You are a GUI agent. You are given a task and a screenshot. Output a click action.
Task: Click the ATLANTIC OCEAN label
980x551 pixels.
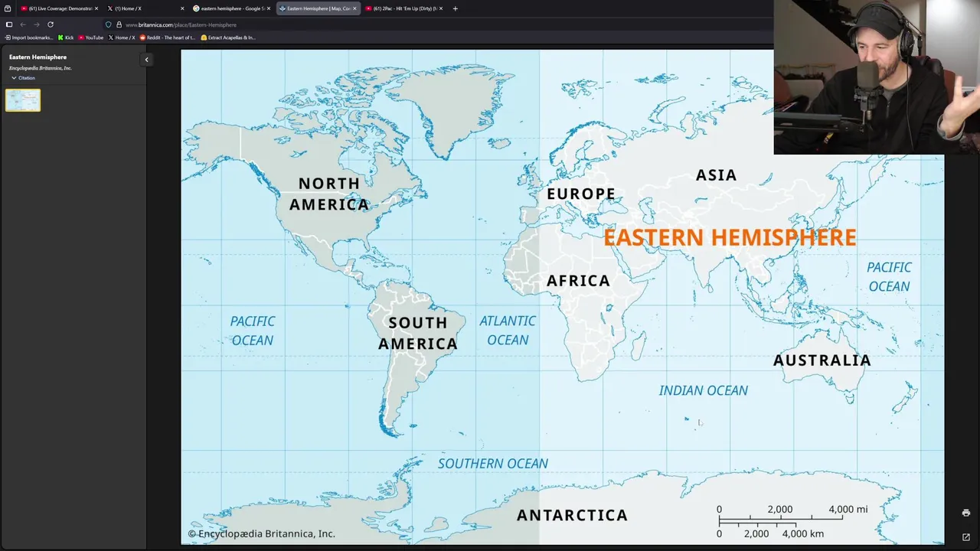[x=508, y=331]
